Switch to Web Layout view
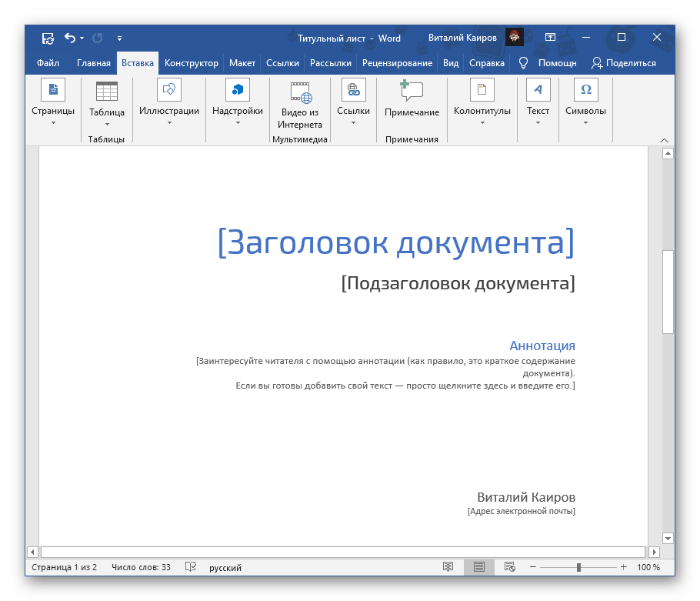Image resolution: width=700 pixels, height=601 pixels. (x=508, y=567)
